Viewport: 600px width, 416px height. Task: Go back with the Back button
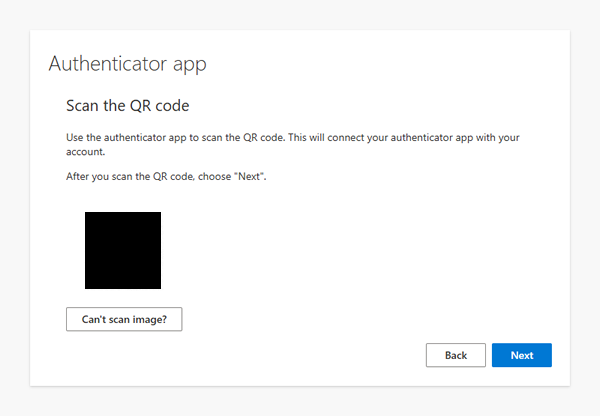click(x=456, y=355)
